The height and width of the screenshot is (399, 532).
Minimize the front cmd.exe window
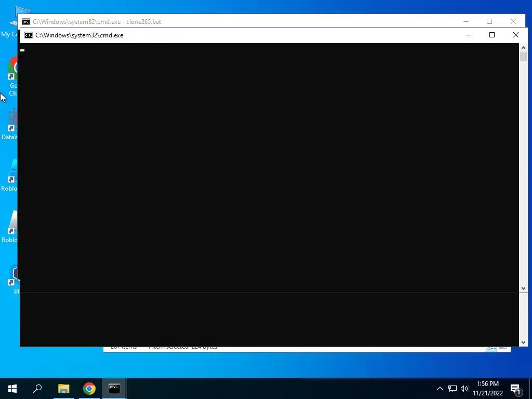tap(469, 35)
